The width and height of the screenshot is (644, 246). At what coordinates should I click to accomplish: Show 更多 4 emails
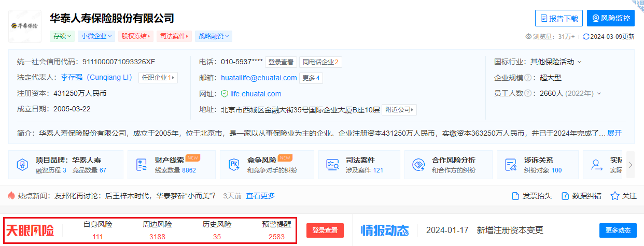pyautogui.click(x=312, y=78)
